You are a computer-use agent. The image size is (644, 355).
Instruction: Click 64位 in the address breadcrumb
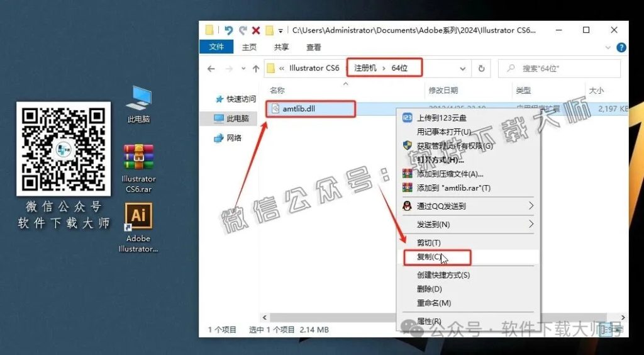(x=399, y=68)
